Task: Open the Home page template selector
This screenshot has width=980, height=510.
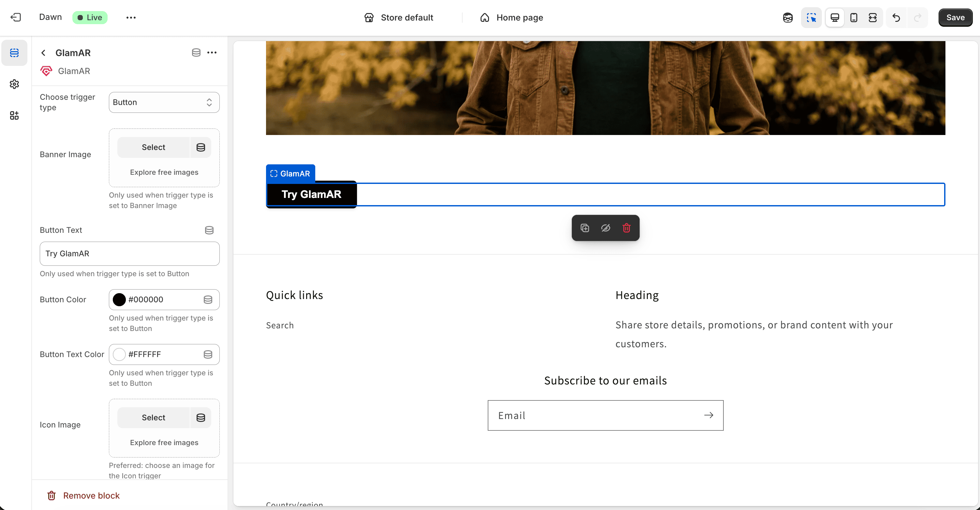Action: 511,18
